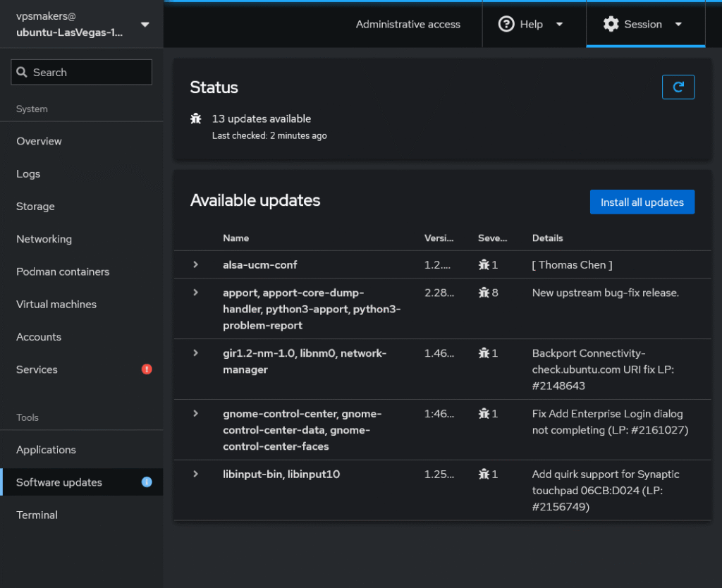Click the refresh updates icon button

pos(678,87)
